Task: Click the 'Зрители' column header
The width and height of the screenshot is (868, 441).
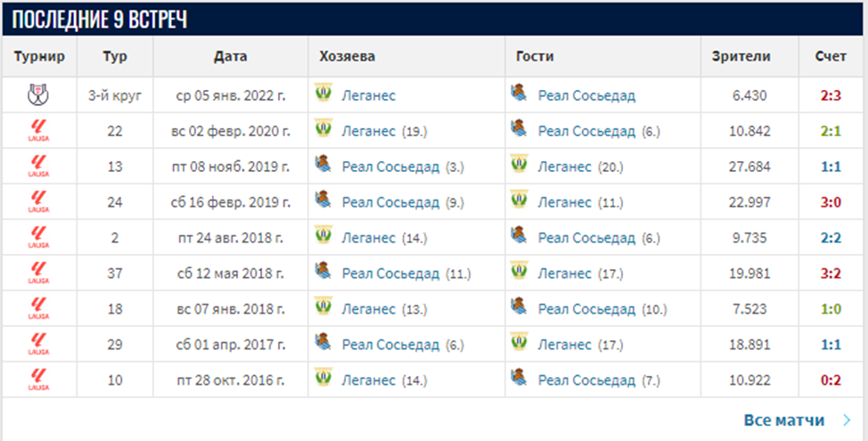Action: [741, 56]
